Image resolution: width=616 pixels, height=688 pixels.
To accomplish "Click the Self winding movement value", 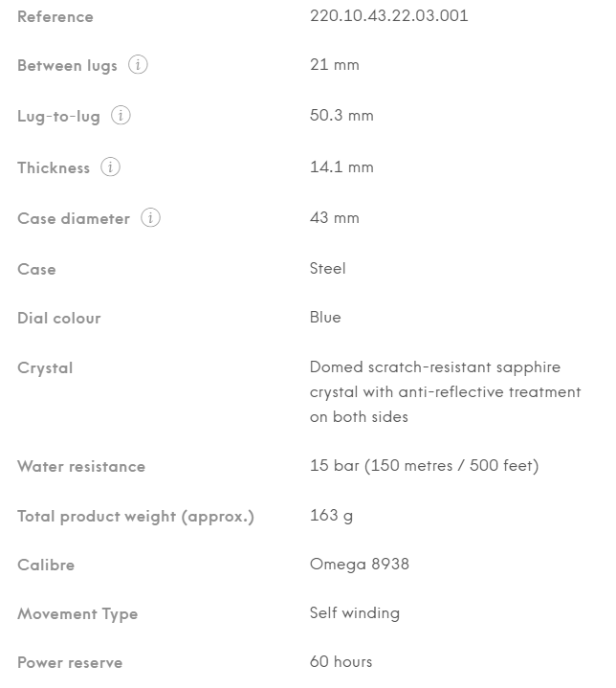I will coord(355,613).
